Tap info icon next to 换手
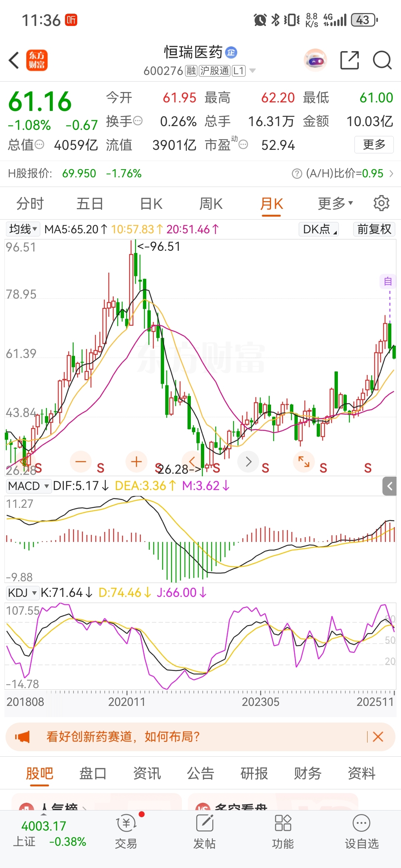This screenshot has width=401, height=868. point(138,121)
